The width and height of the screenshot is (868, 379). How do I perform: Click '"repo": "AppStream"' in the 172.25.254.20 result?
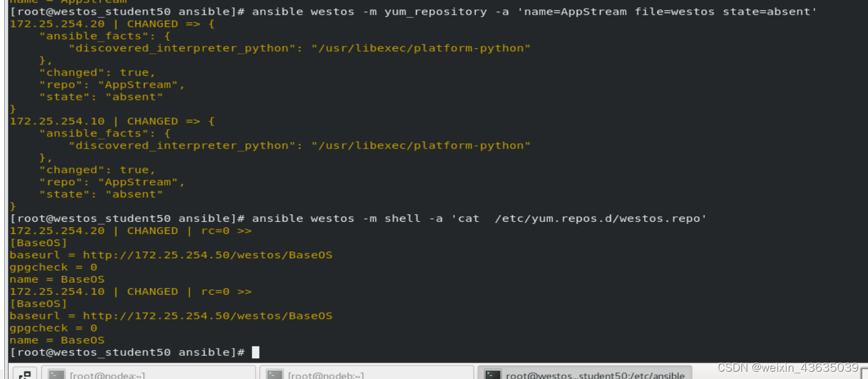pyautogui.click(x=112, y=85)
